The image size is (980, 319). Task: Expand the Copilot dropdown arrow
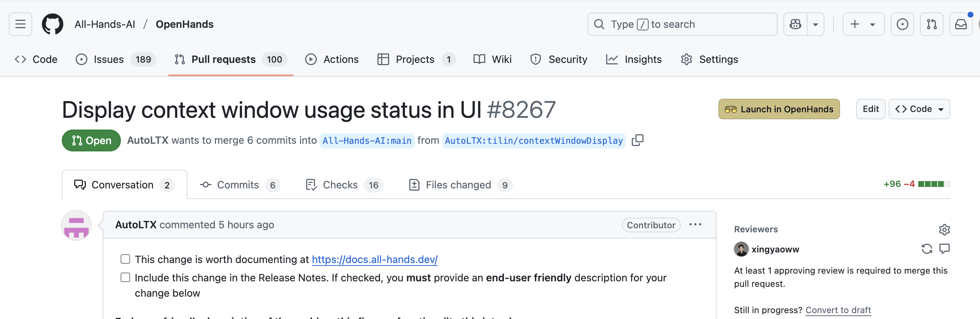pyautogui.click(x=815, y=25)
